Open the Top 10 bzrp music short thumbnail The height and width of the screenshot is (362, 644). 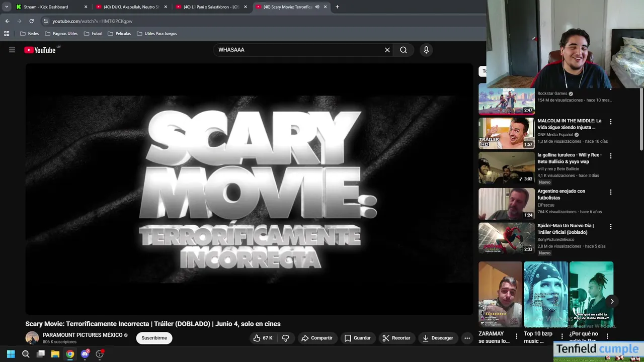(546, 294)
